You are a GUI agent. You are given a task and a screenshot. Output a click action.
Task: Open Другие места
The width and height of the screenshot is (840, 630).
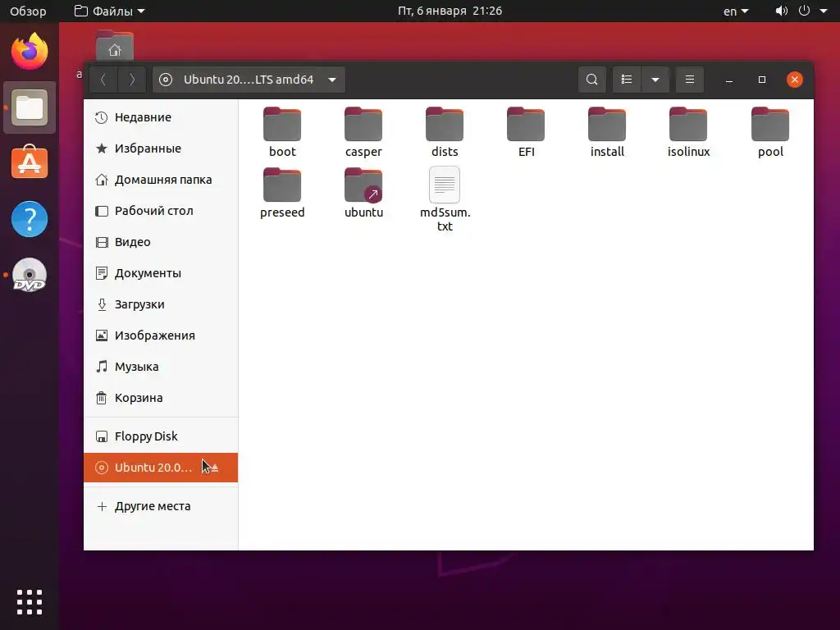click(x=161, y=506)
